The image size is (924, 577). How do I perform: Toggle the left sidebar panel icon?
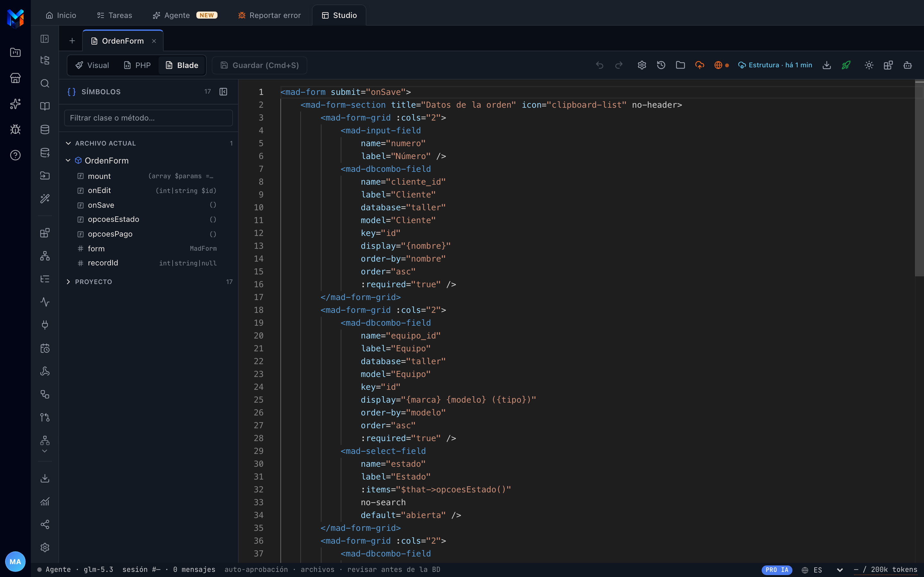45,39
